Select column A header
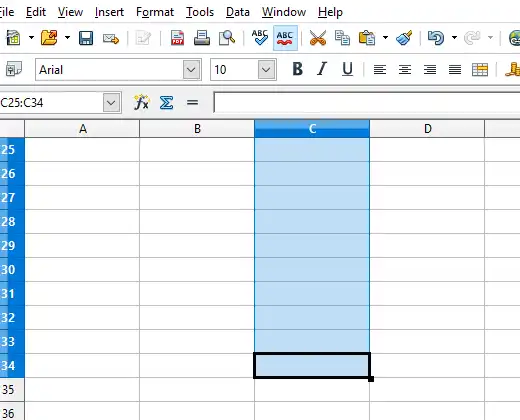This screenshot has width=520, height=420. pos(82,129)
